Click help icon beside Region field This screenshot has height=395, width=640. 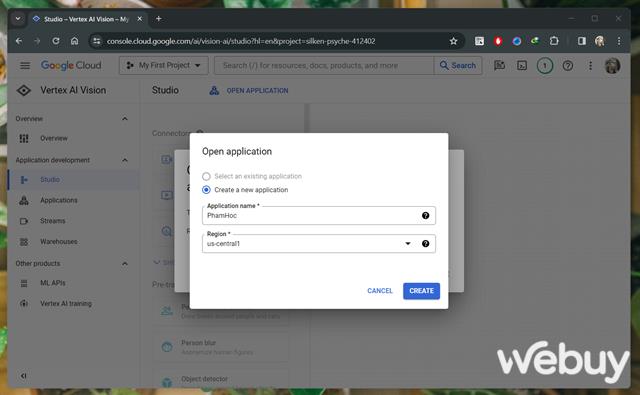point(425,244)
